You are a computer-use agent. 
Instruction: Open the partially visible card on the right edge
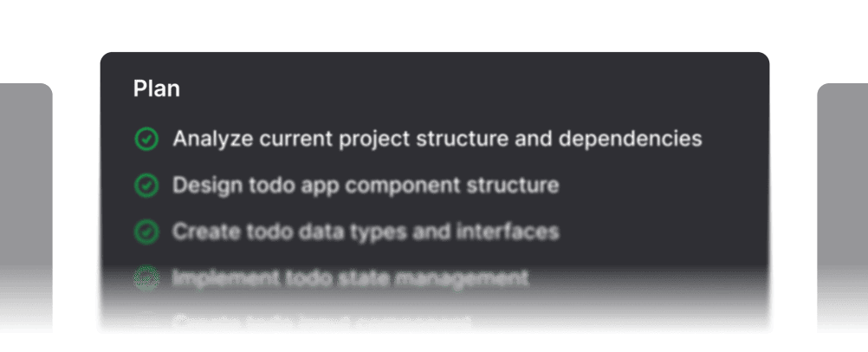(x=842, y=208)
